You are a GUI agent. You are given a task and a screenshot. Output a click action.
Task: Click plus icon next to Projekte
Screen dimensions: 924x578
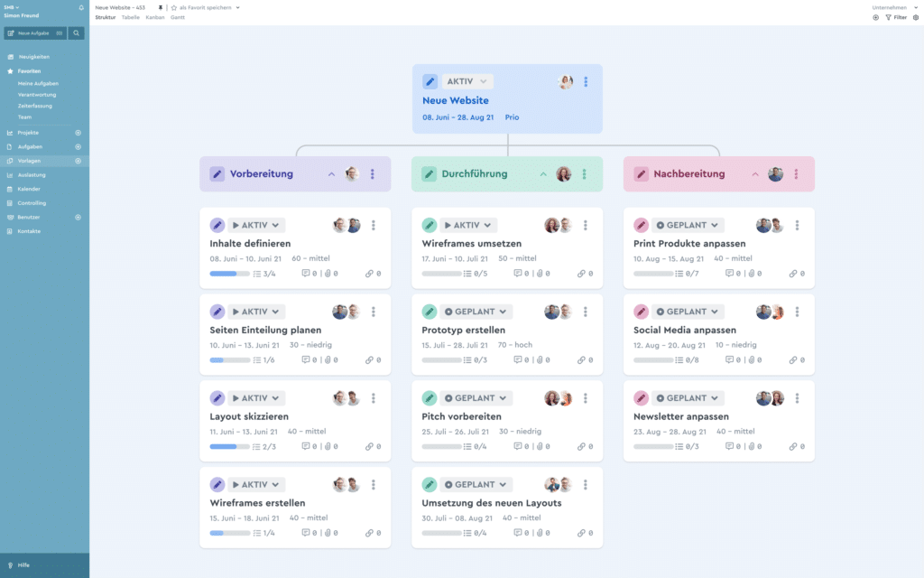click(78, 133)
